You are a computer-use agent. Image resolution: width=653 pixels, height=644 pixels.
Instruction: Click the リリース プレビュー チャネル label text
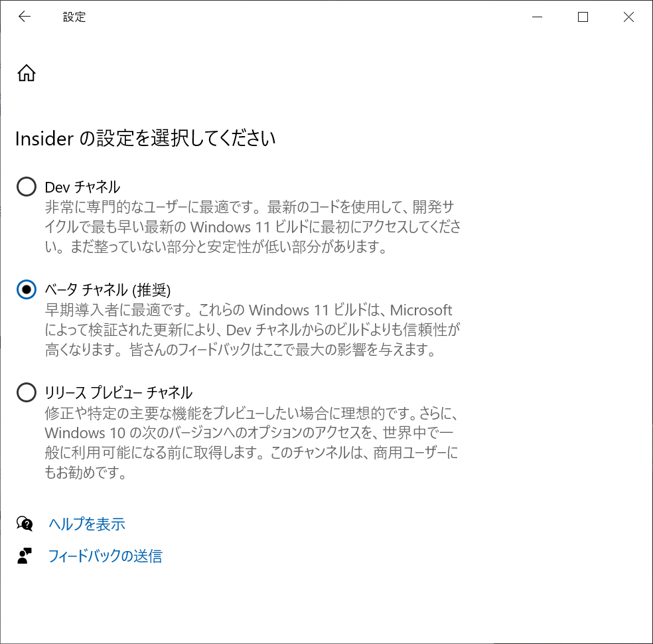click(119, 392)
